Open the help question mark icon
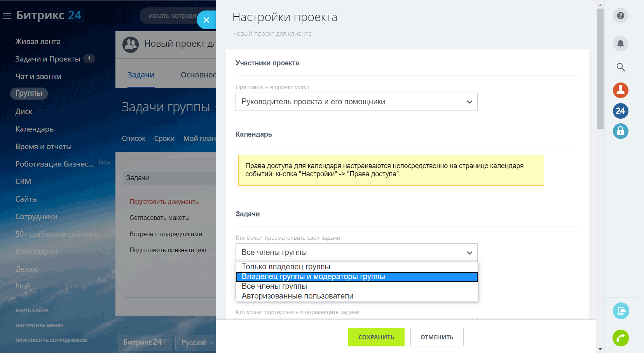 [x=620, y=16]
